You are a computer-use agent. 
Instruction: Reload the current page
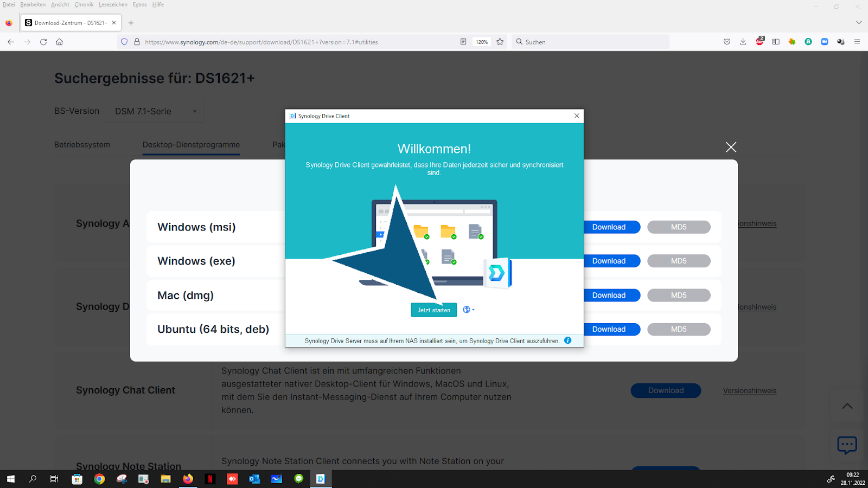coord(43,42)
